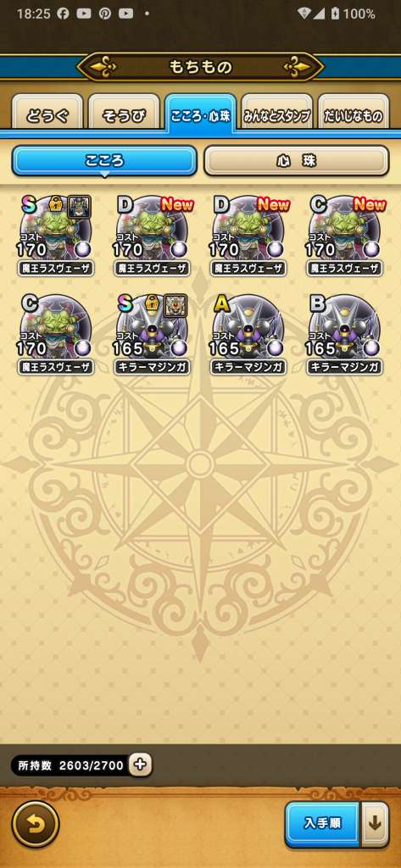Open the Facebook notification icon in status bar

click(x=63, y=14)
